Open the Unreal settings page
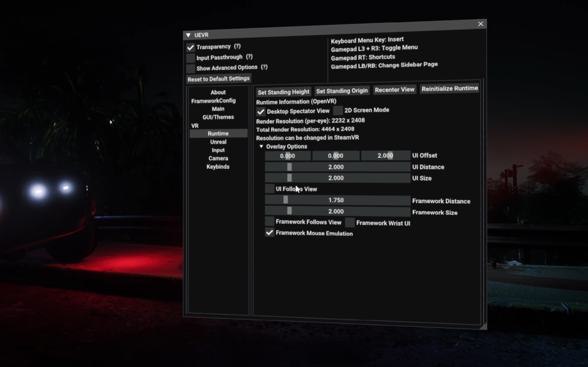The image size is (588, 367). coord(218,142)
